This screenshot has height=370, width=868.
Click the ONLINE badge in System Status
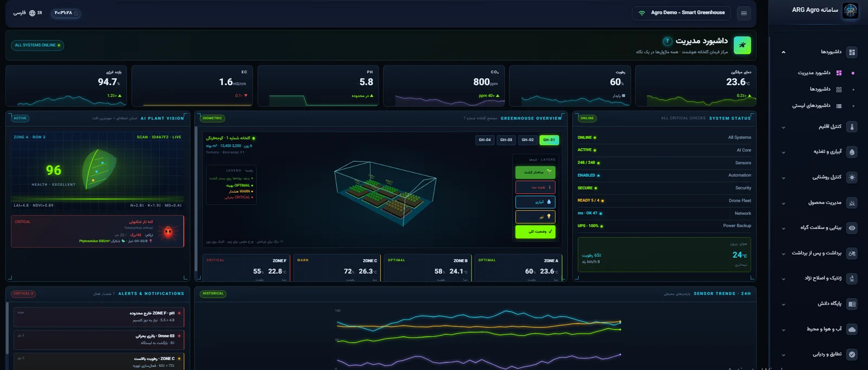coord(587,118)
